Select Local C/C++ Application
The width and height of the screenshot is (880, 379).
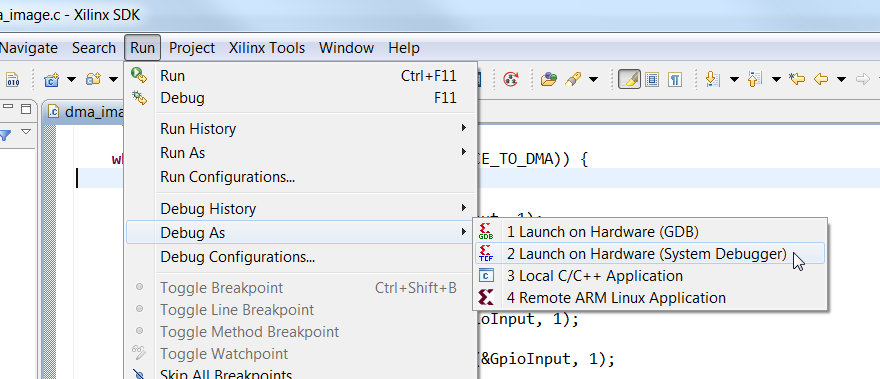click(650, 276)
